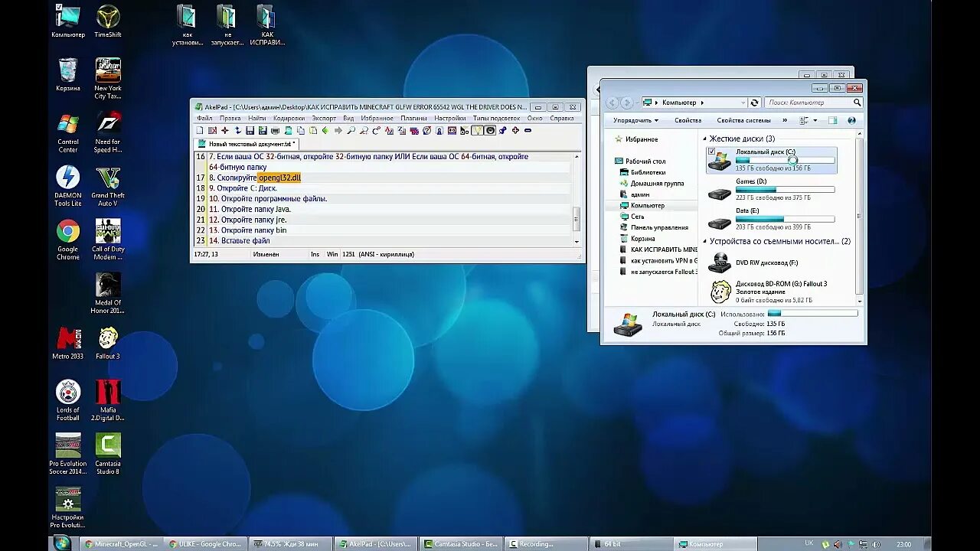Open the recent pages dropdown beside the forward arrow
The height and width of the screenshot is (551, 980).
point(636,103)
